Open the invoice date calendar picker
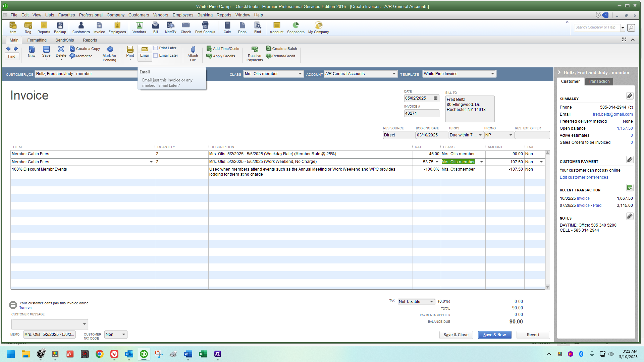The width and height of the screenshot is (644, 362). (x=435, y=98)
